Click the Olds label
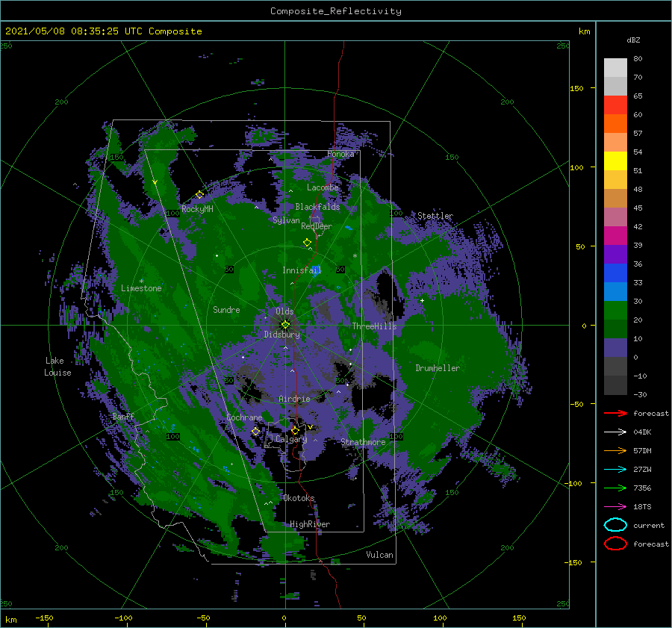Screen dimensions: 672x628 [x=284, y=311]
